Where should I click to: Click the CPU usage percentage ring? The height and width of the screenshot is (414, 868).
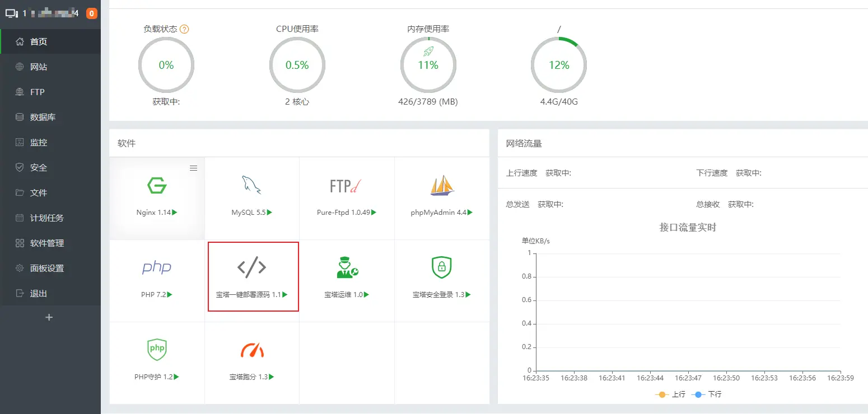(297, 65)
